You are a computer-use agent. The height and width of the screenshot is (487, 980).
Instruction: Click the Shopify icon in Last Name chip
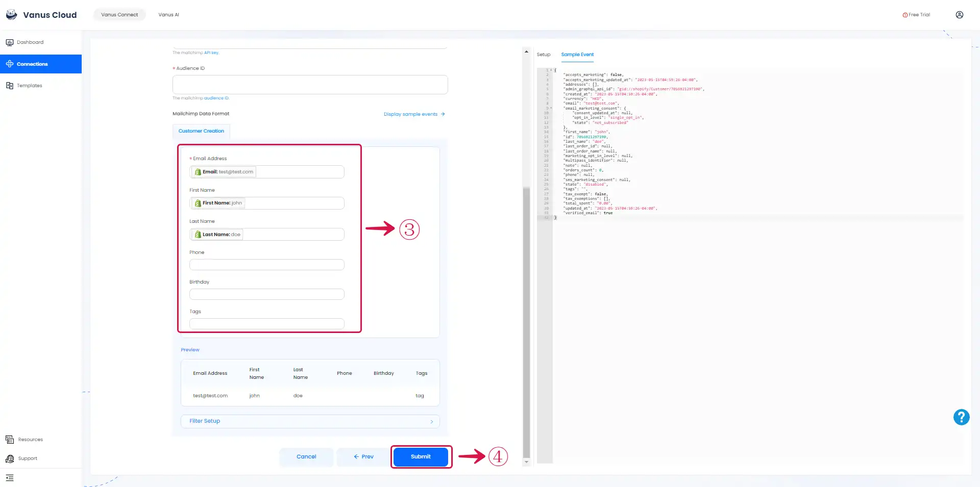198,235
